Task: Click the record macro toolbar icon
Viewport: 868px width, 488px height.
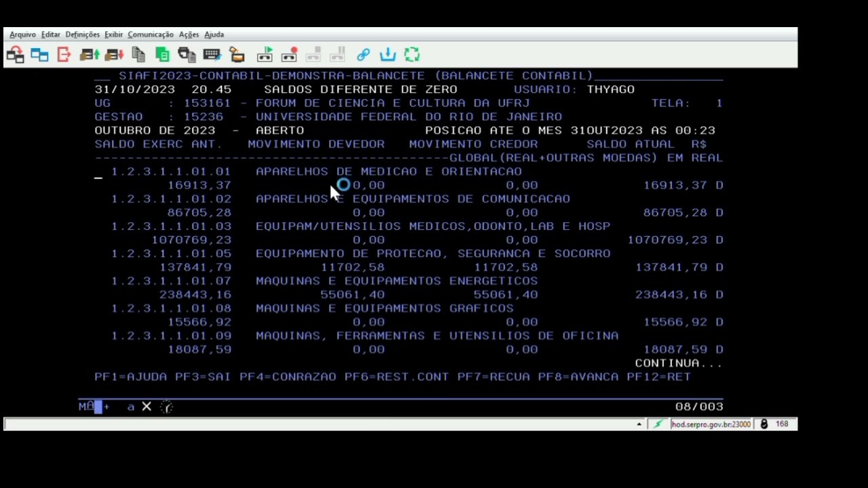Action: pos(289,55)
